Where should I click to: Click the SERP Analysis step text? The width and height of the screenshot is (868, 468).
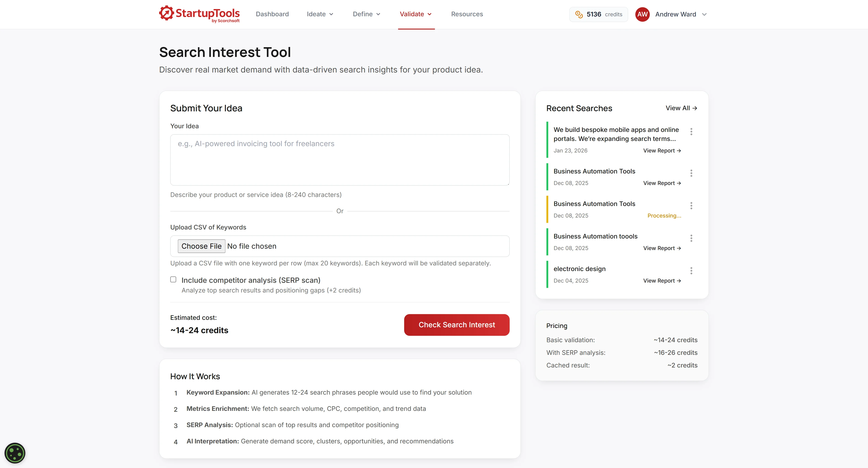tap(292, 425)
